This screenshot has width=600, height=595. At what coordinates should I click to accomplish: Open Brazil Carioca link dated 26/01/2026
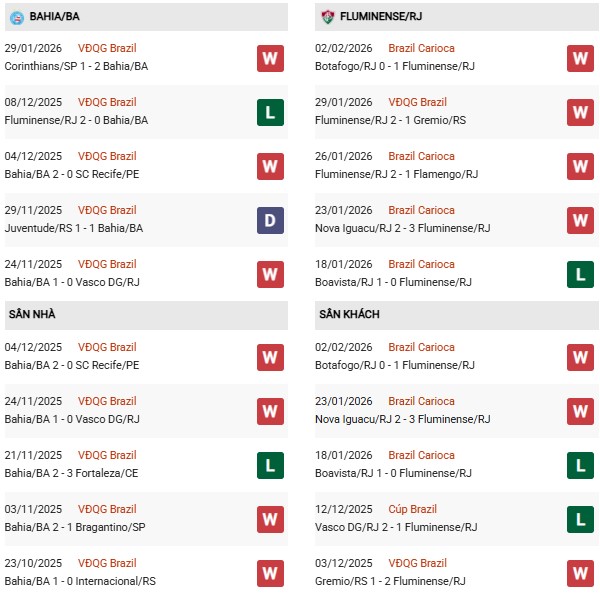421,156
